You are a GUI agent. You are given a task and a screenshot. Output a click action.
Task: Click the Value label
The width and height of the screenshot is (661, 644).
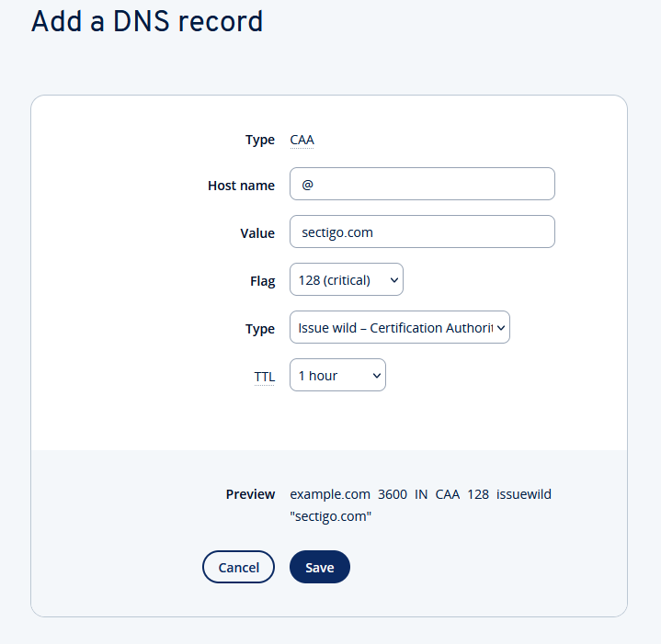(257, 233)
